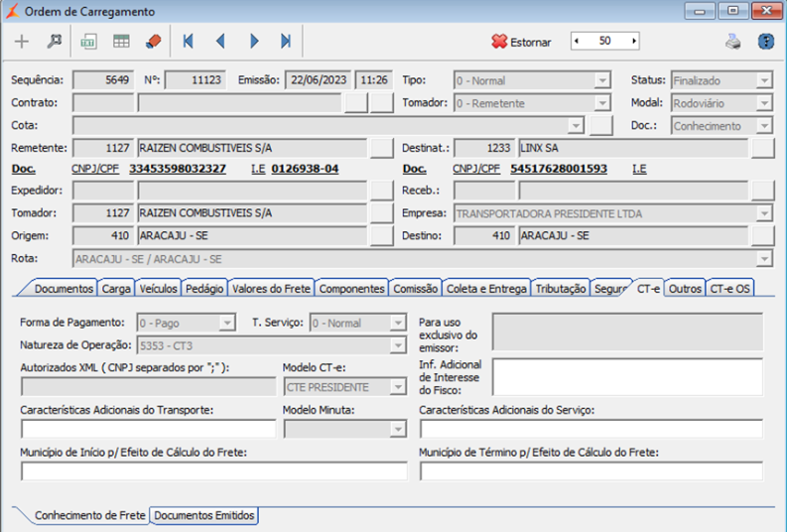Image resolution: width=787 pixels, height=532 pixels.
Task: Expand the Forma de Pagamento dropdown
Action: point(227,323)
